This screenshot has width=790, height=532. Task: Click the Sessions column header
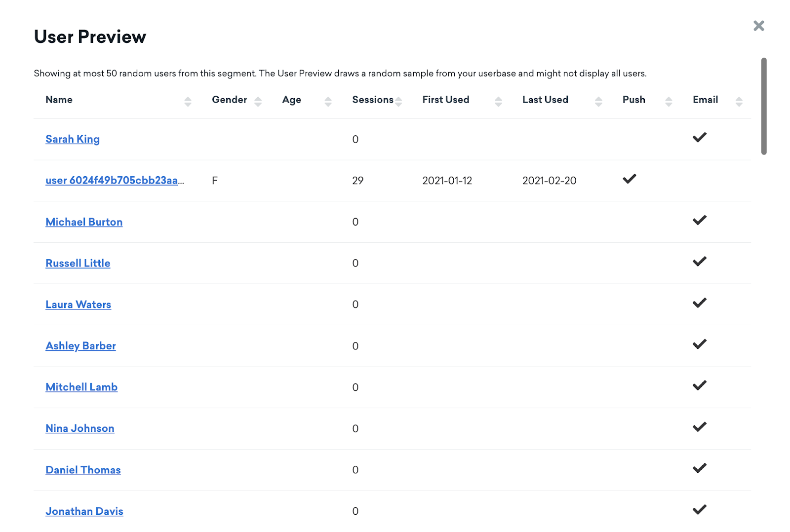[x=373, y=100]
